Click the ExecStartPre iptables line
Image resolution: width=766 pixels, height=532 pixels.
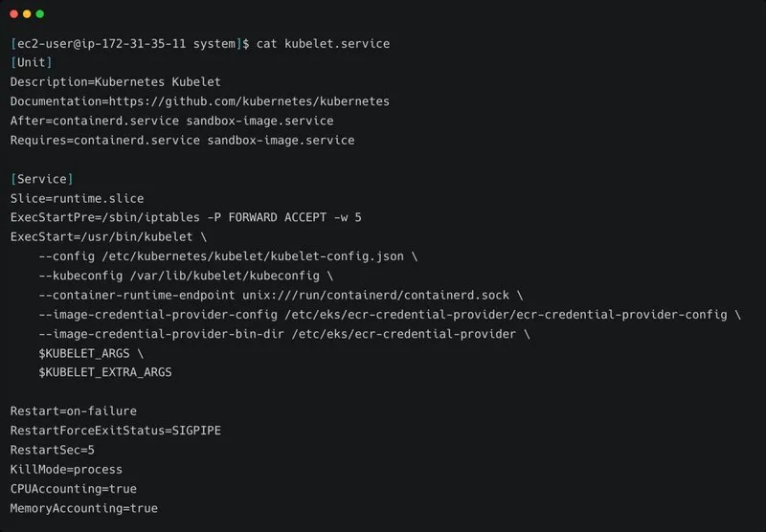coord(186,218)
